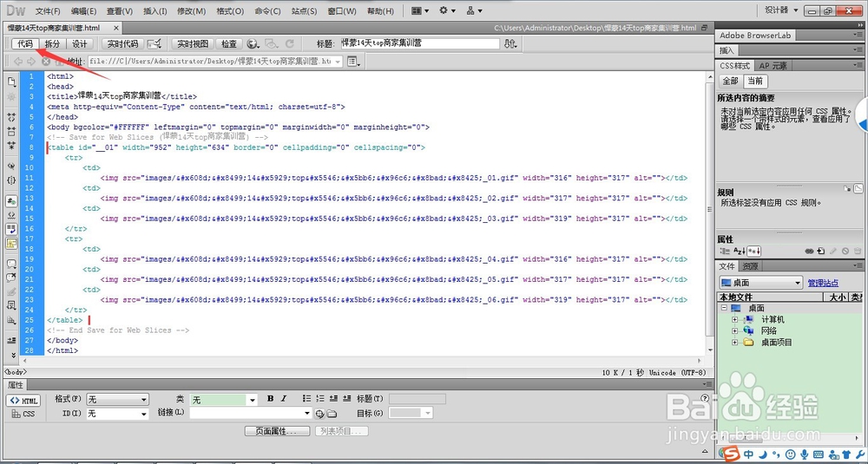Click Indent Code icon
Viewport: 868px width, 464px height.
pos(11,340)
